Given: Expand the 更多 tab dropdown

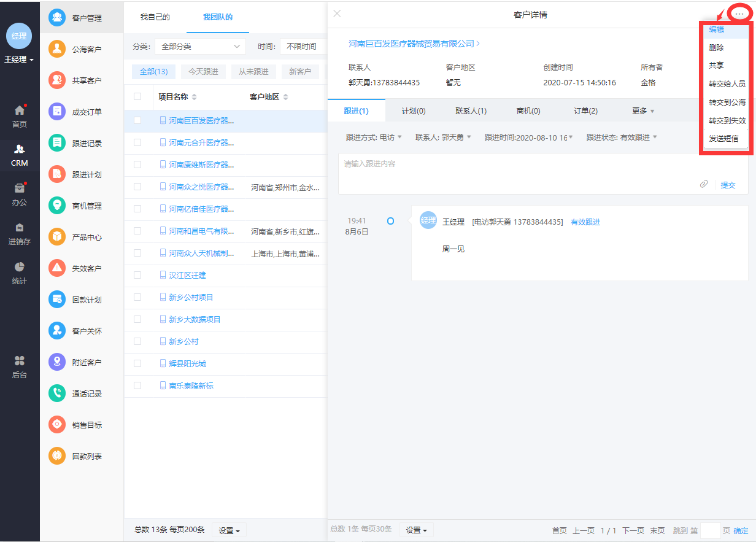Looking at the screenshot, I should click(x=643, y=111).
